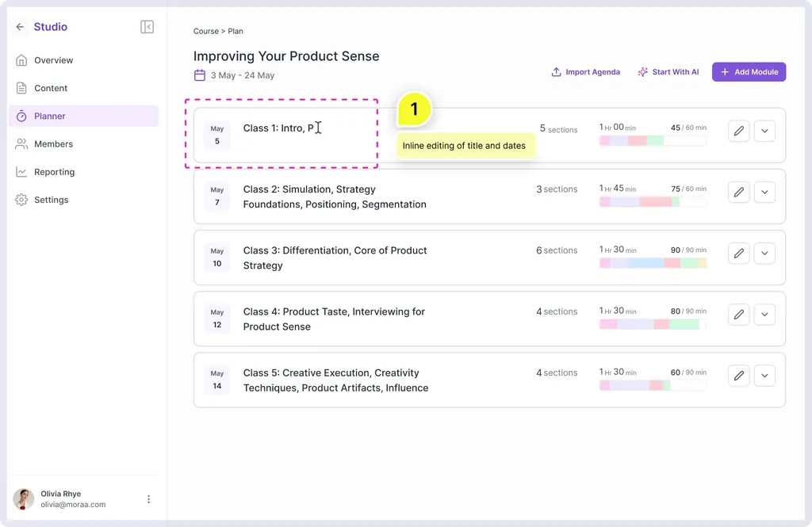
Task: Click the May 10 date tile
Action: coord(217,258)
